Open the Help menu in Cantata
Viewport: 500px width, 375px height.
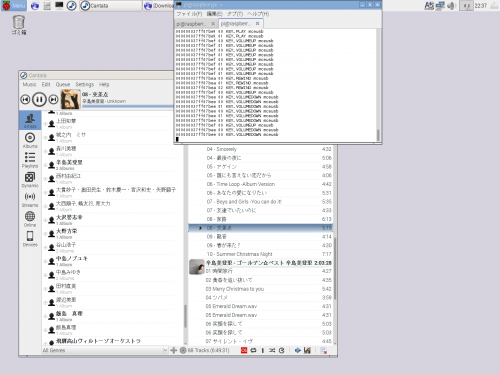104,84
